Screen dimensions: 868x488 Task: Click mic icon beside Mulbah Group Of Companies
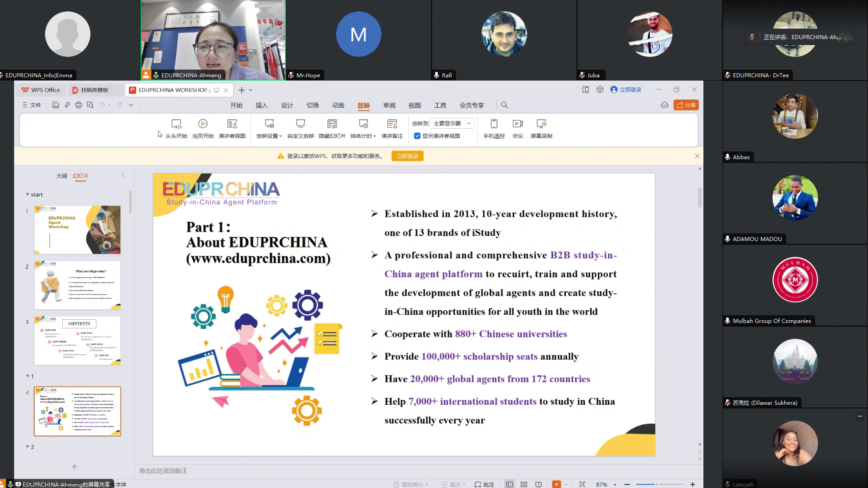(728, 321)
